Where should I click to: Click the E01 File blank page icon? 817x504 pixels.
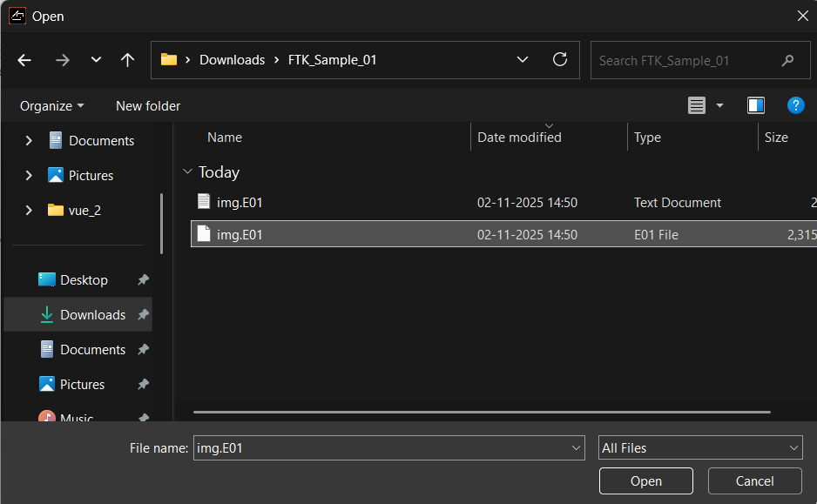click(204, 234)
